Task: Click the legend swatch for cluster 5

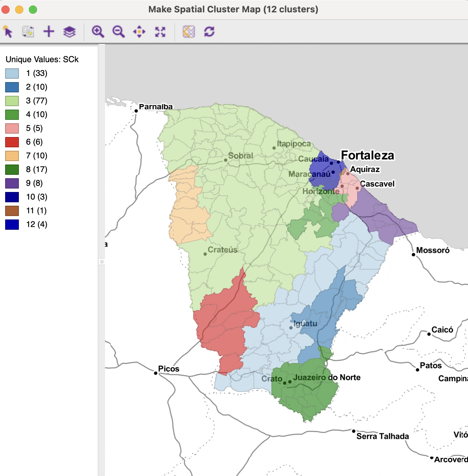Action: coord(12,128)
